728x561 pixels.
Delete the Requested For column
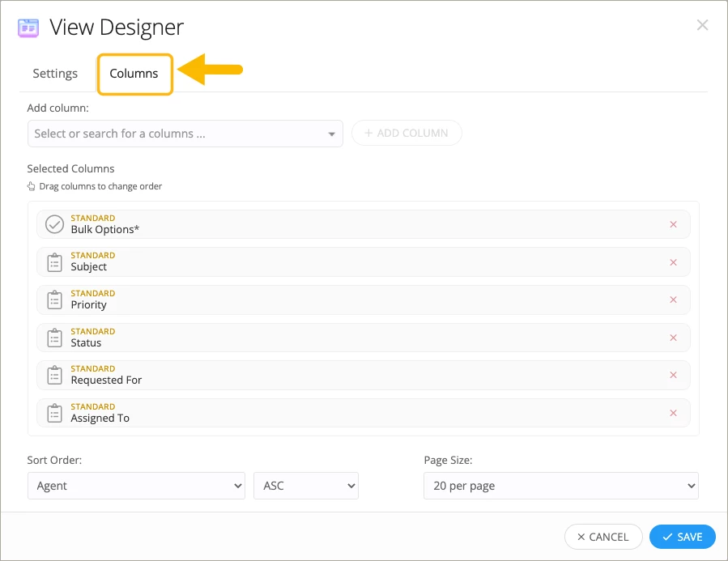pos(673,375)
